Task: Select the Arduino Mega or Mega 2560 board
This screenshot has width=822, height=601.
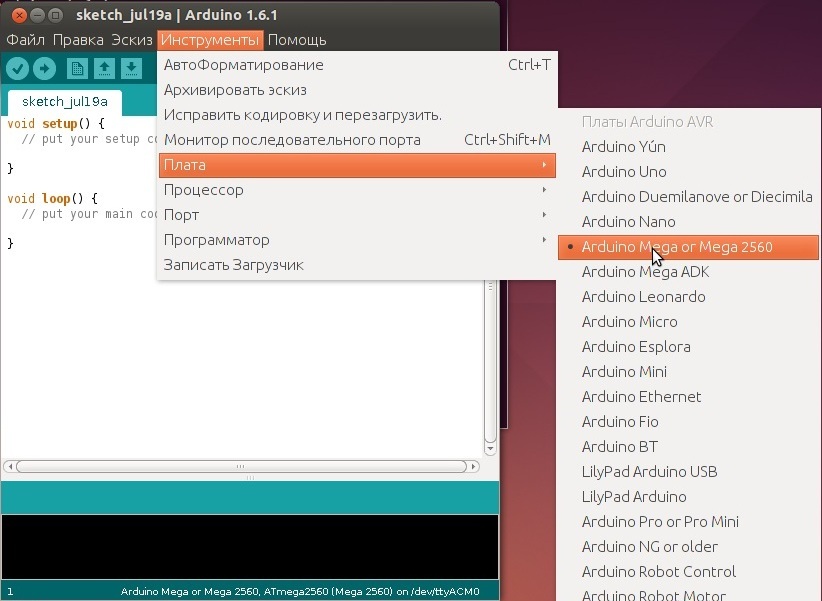Action: tap(677, 247)
